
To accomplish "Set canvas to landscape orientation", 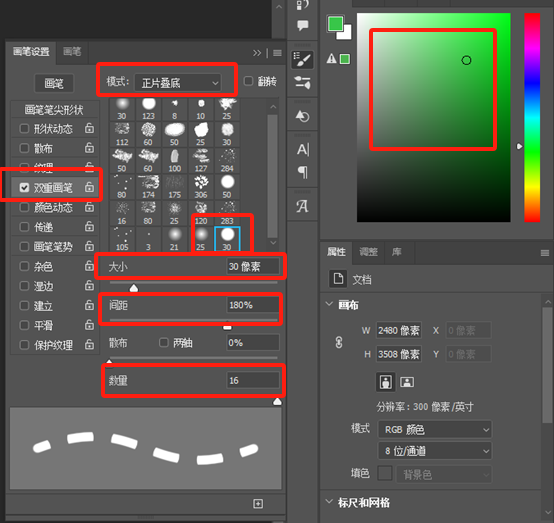I will pyautogui.click(x=407, y=382).
